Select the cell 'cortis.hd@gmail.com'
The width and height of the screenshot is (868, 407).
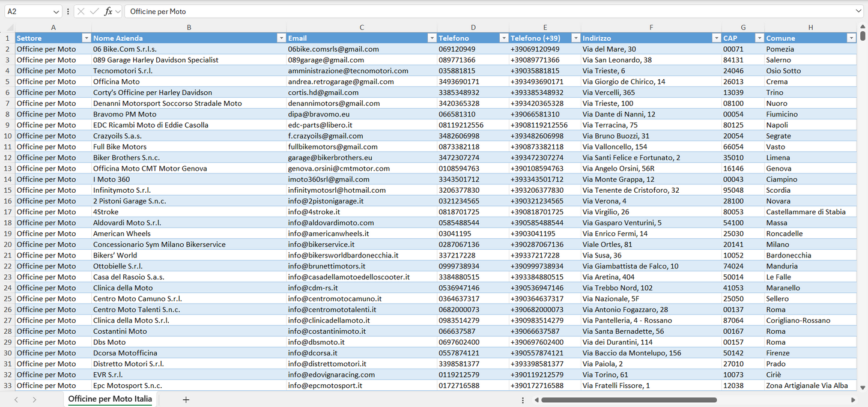coord(362,92)
